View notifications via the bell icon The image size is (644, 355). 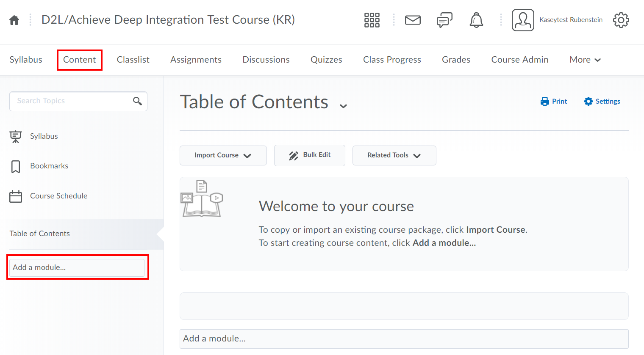pos(476,20)
